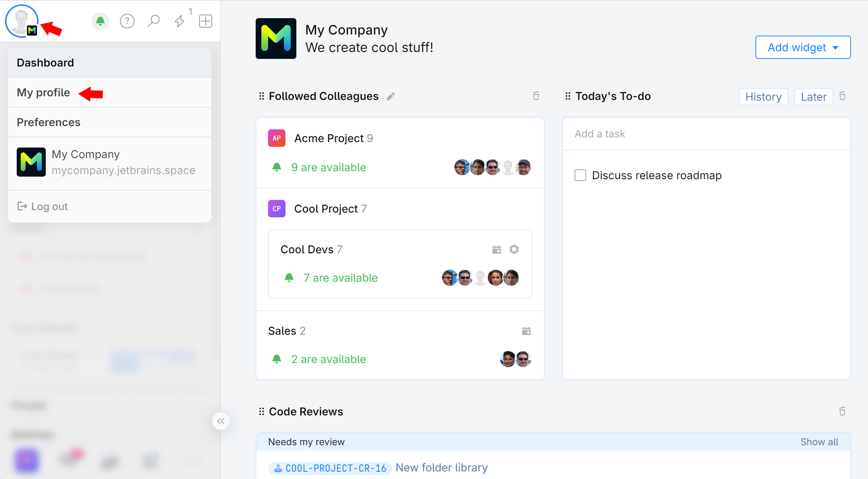Open Cool Devs team calendar icon
Image resolution: width=868 pixels, height=479 pixels.
[496, 250]
